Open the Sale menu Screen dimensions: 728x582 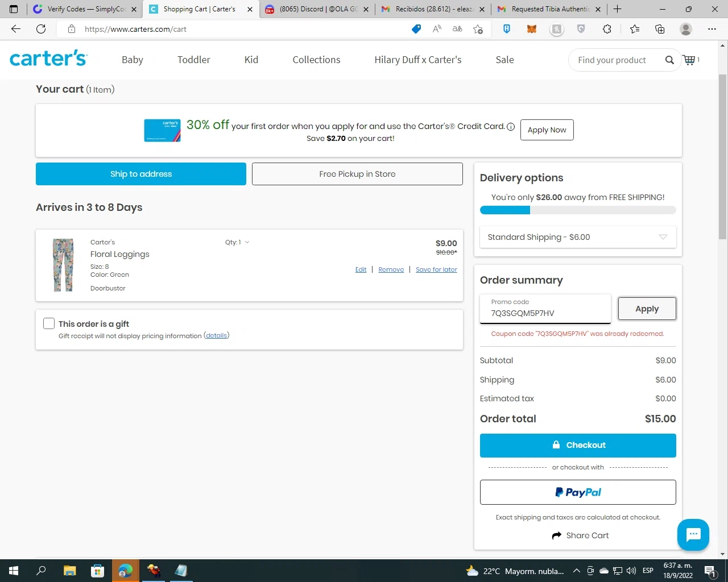point(504,60)
